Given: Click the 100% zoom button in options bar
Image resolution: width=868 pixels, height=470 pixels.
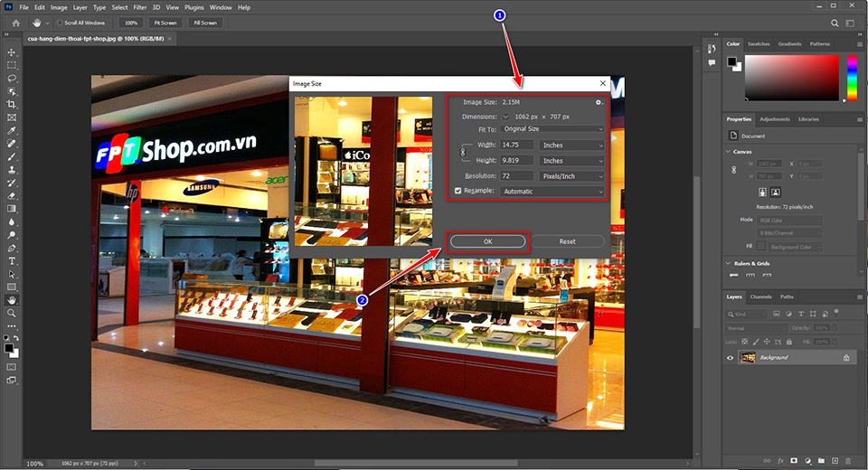Looking at the screenshot, I should click(x=131, y=23).
